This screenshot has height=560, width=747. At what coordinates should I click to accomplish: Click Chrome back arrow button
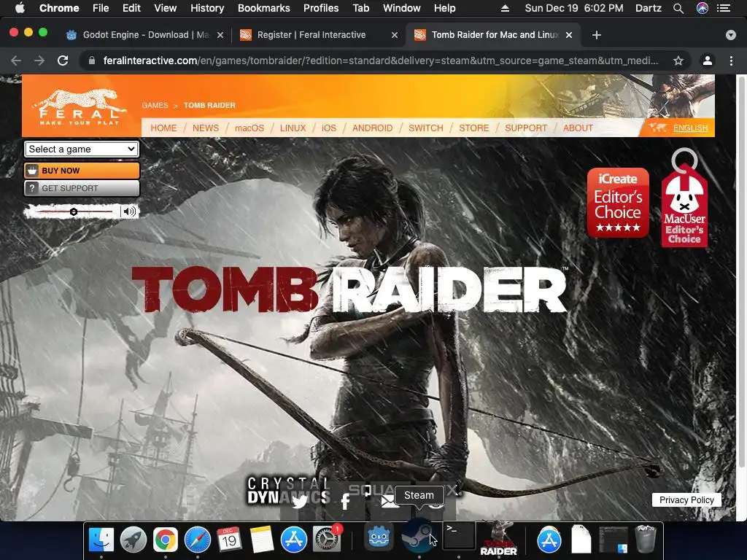[16, 61]
